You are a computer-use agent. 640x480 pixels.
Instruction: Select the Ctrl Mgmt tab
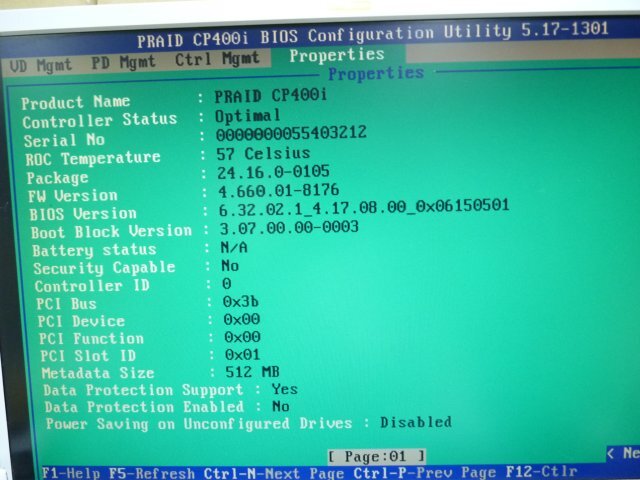(x=217, y=59)
